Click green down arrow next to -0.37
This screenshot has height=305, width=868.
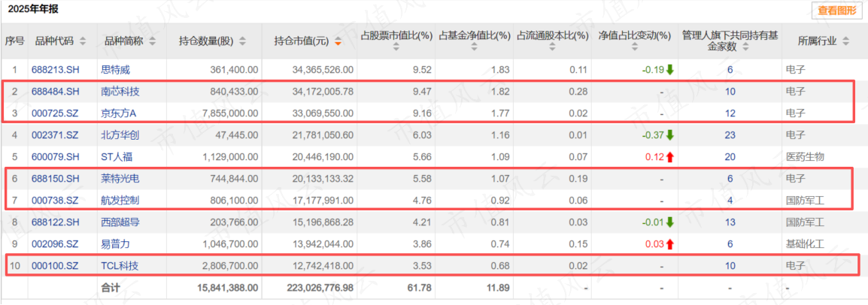coord(670,134)
